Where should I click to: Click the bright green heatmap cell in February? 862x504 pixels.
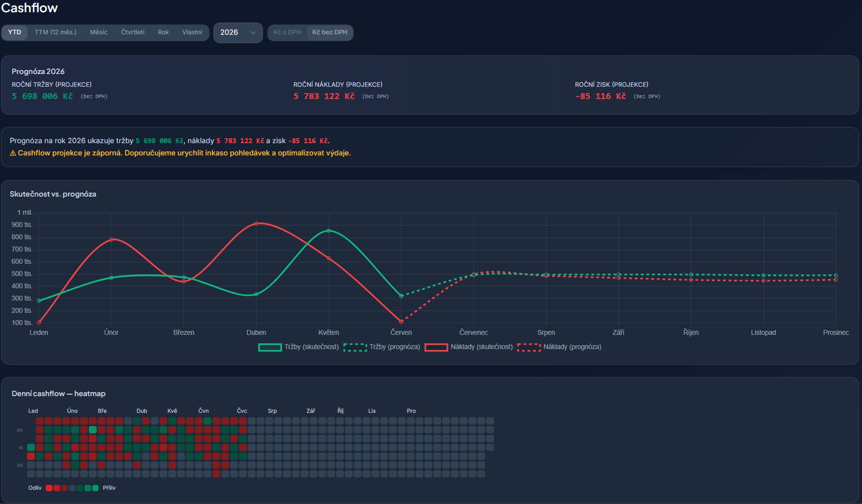pyautogui.click(x=93, y=430)
